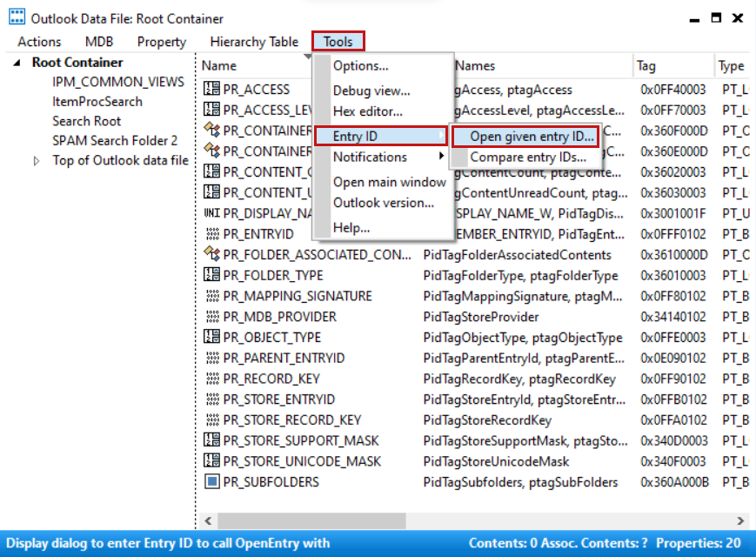Select Root Container tree item
756x557 pixels.
tap(77, 63)
